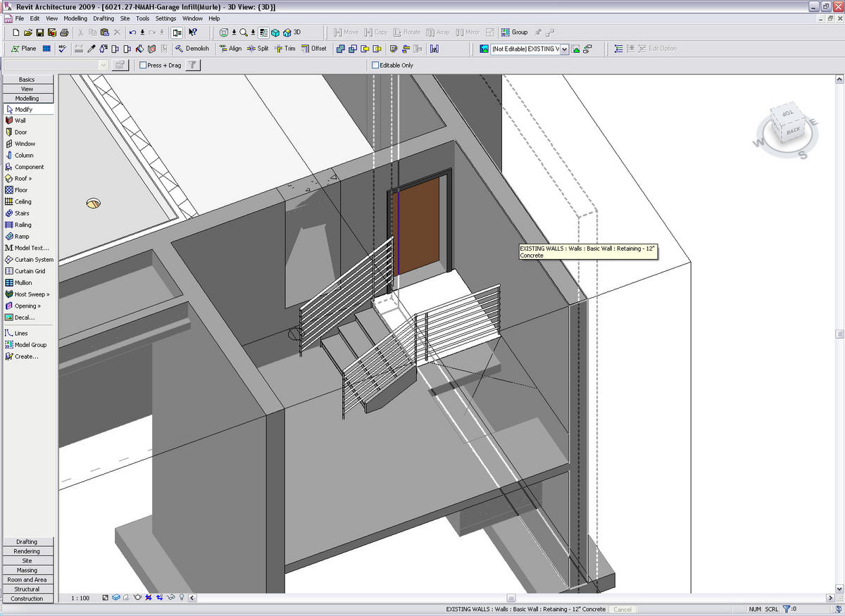Activate the Align tool
Screen dimensions: 845x616
point(230,49)
